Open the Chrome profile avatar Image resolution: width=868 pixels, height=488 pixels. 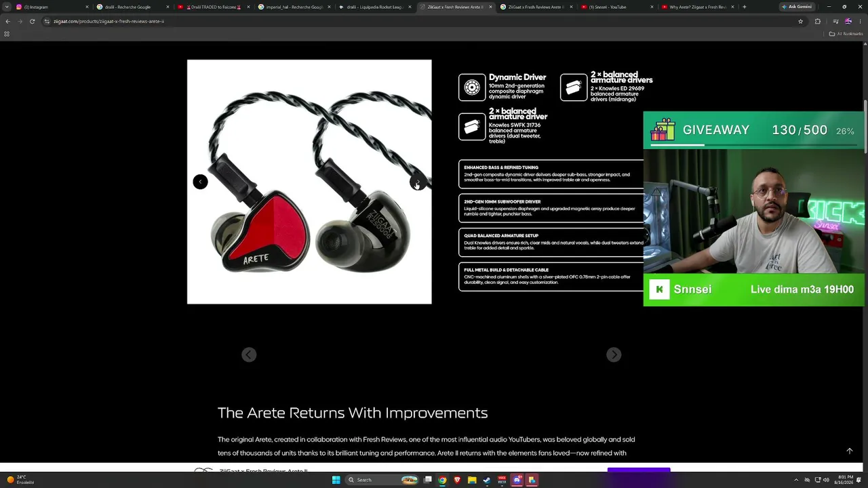coord(848,21)
